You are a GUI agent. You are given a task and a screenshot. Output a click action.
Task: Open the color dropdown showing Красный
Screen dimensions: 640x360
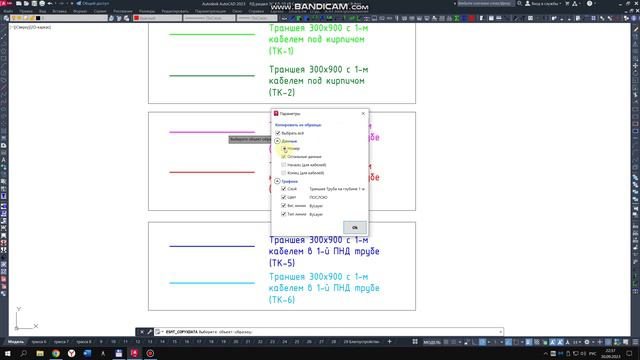(158, 18)
